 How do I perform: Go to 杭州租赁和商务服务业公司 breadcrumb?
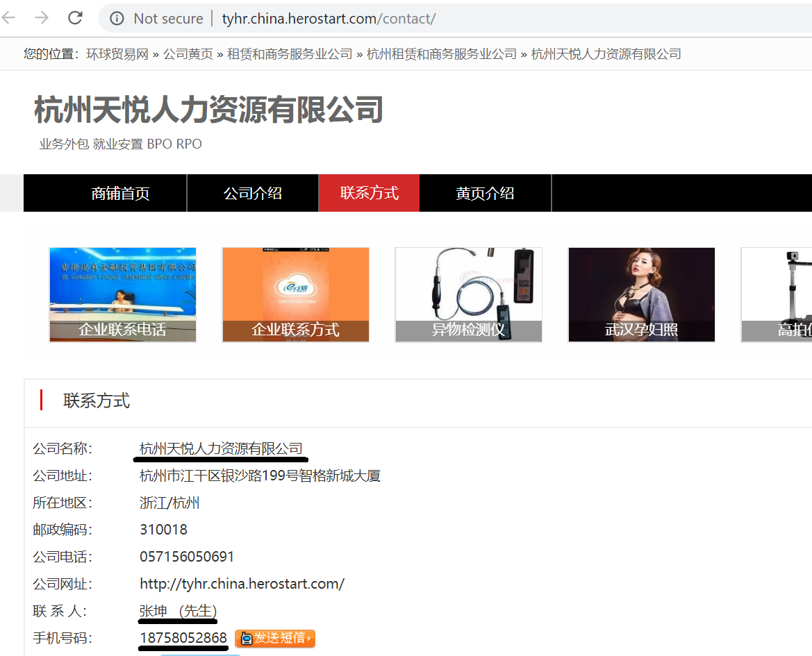tap(442, 54)
